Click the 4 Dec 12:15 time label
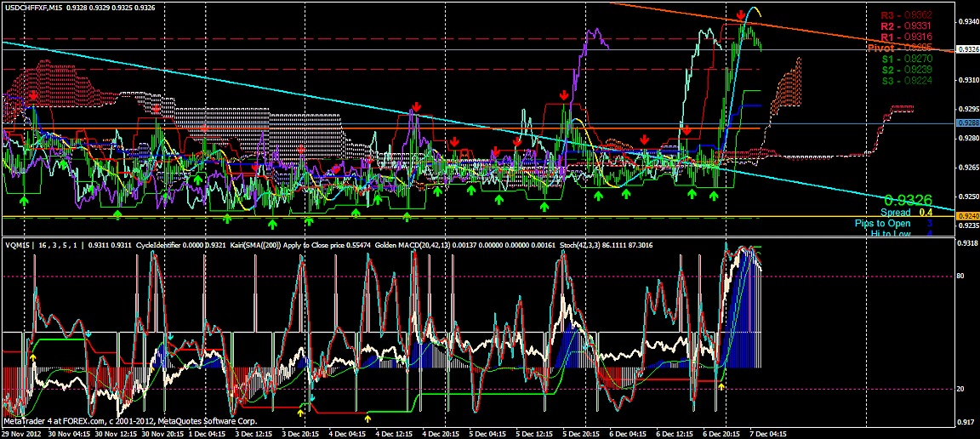This screenshot has height=439, width=980. click(x=395, y=433)
